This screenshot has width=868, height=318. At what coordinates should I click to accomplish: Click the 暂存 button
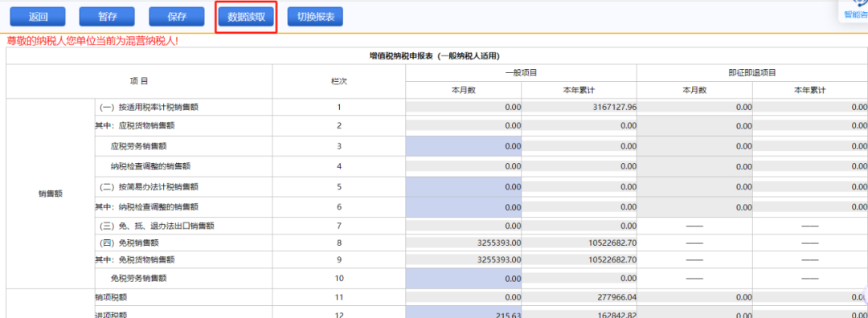[x=108, y=17]
